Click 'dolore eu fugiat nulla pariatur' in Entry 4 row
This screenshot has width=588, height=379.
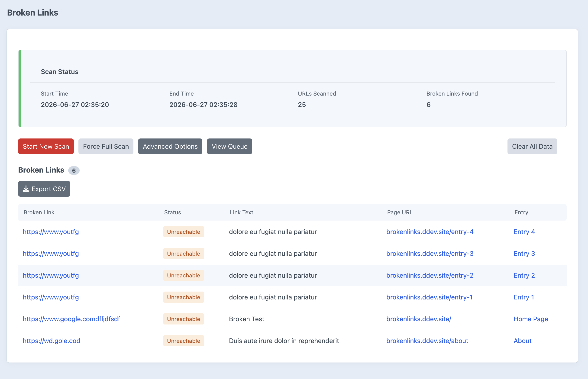[x=273, y=232]
